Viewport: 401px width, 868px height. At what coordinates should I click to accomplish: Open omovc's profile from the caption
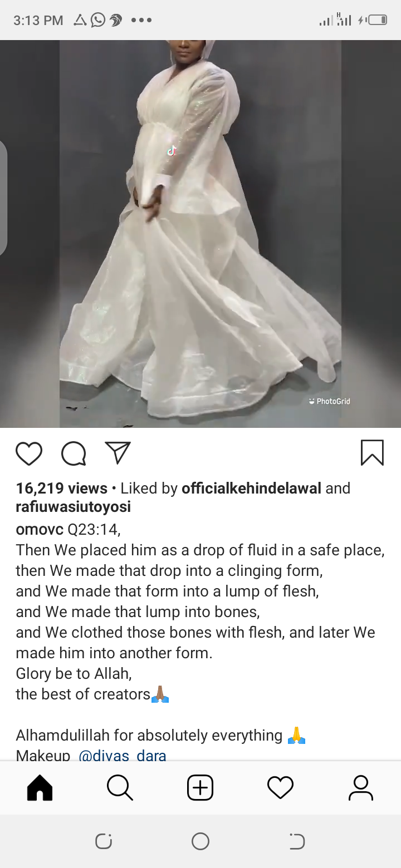coord(40,529)
